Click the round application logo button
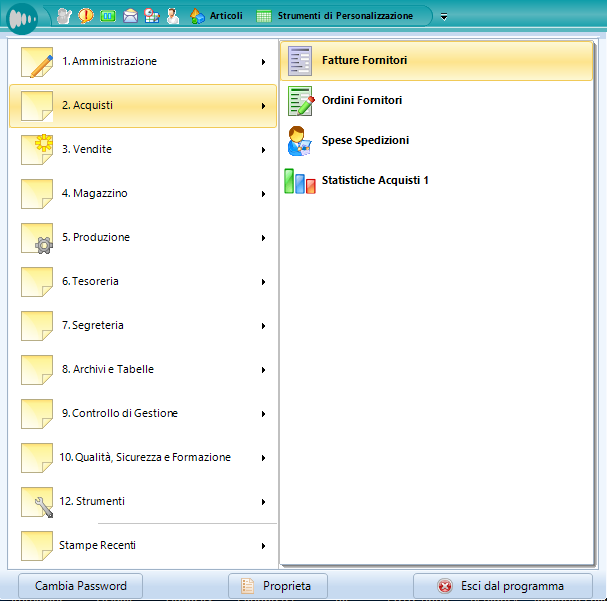Screen dimensions: 607x601 click(21, 17)
